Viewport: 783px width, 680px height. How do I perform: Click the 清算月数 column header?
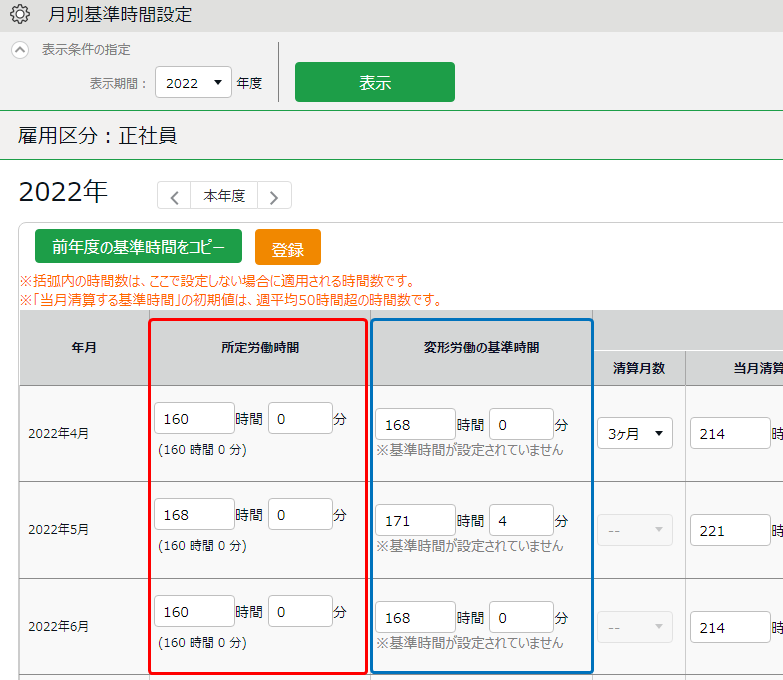(639, 368)
